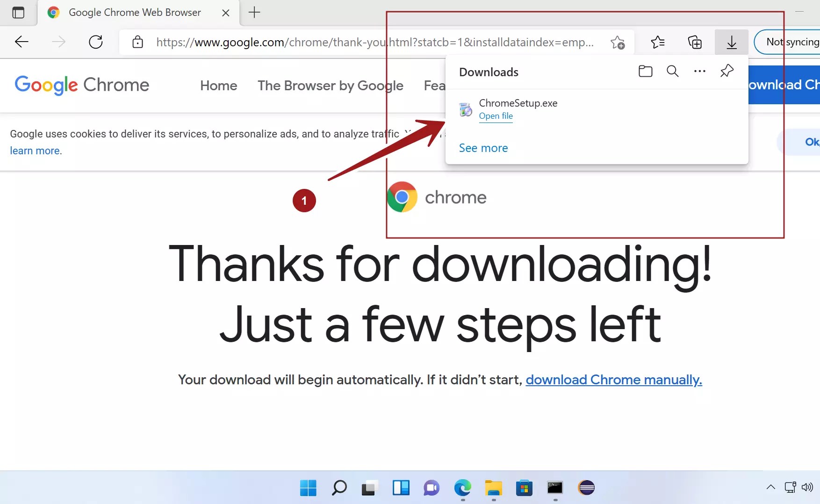Search downloads with magnifier icon

tap(673, 71)
